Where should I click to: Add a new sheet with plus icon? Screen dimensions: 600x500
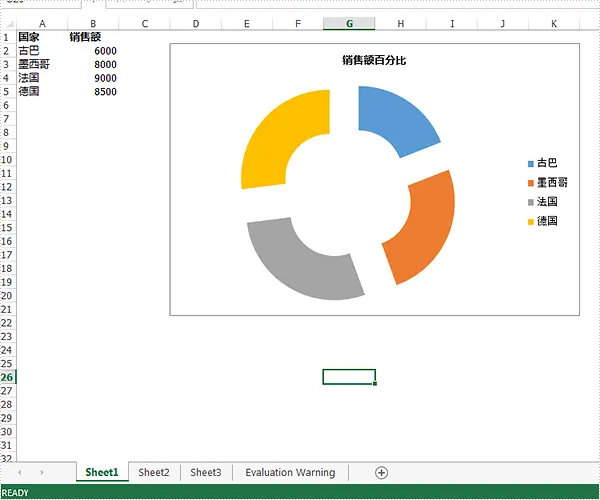click(381, 473)
